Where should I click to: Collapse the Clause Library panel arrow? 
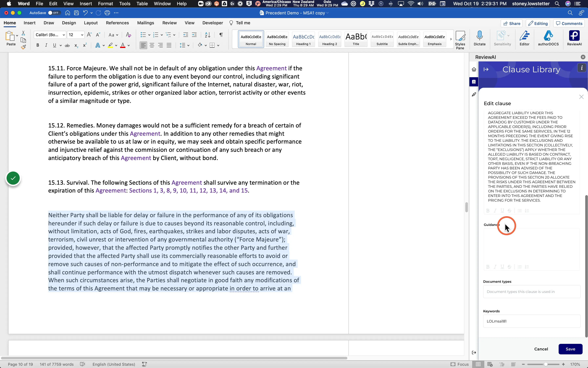tap(486, 69)
